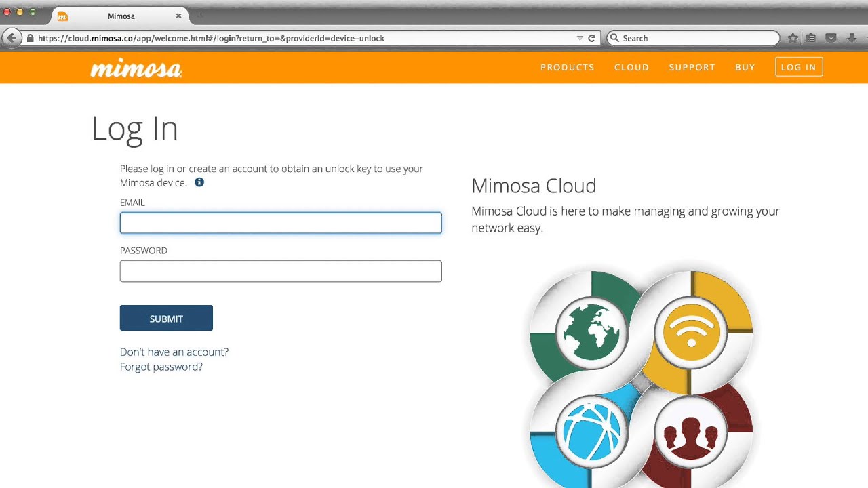Open the BUY menu item
This screenshot has width=868, height=488.
coord(745,68)
